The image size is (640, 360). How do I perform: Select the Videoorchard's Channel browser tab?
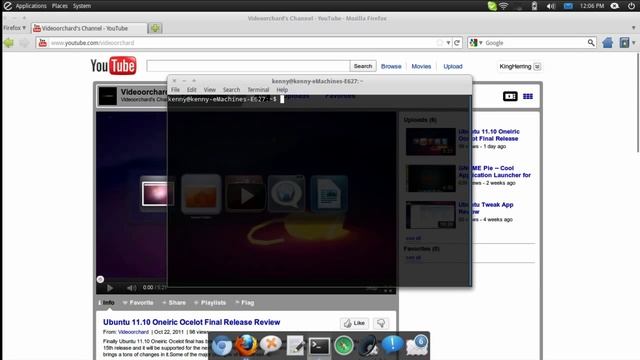pyautogui.click(x=89, y=28)
